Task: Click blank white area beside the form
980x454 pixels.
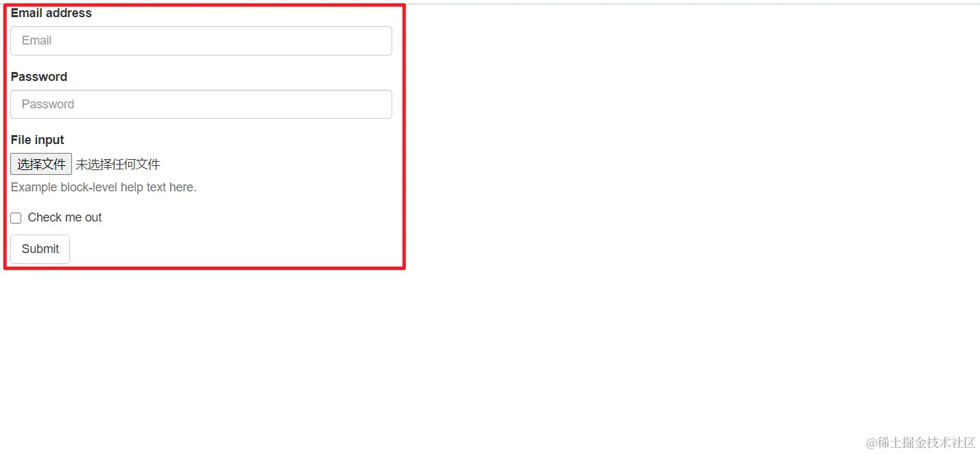Action: coord(686,206)
